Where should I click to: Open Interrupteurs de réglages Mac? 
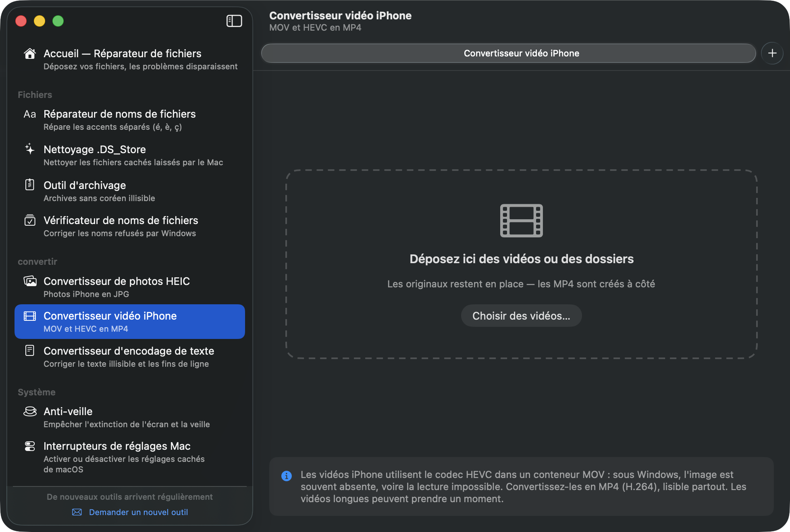point(130,457)
